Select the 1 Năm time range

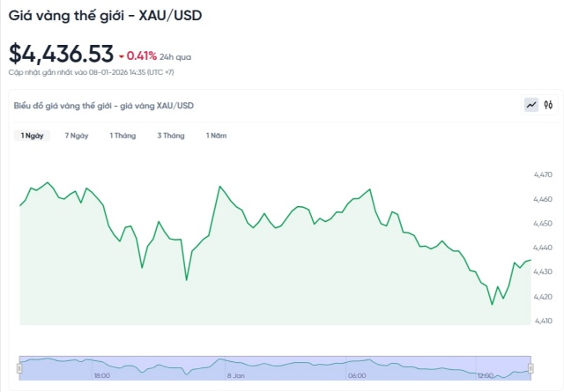coord(216,136)
